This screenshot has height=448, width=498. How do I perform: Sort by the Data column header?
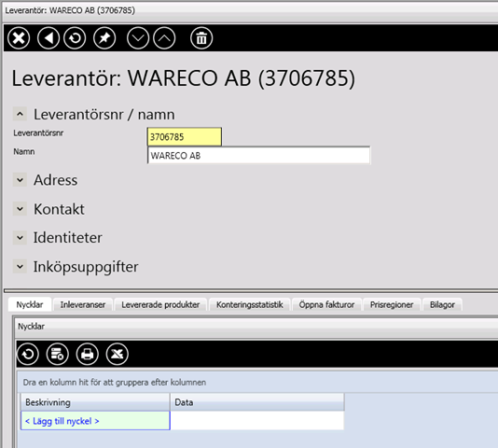[257, 402]
